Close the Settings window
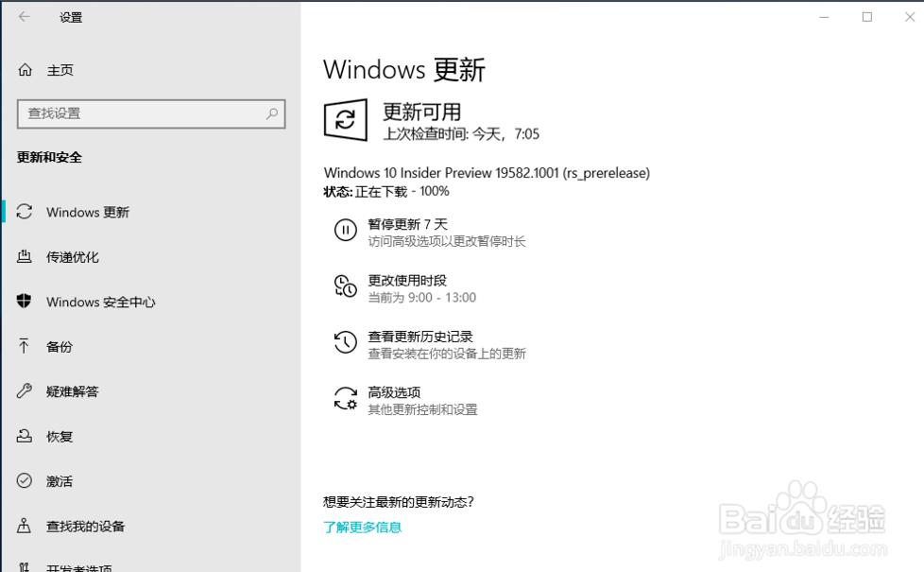Screen dimensions: 924x572 (910, 17)
